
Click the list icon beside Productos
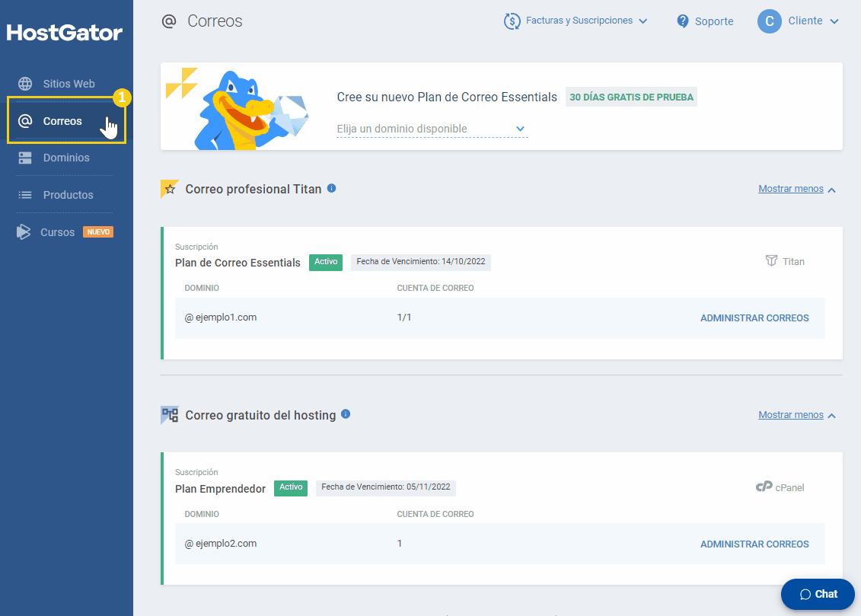pos(25,195)
